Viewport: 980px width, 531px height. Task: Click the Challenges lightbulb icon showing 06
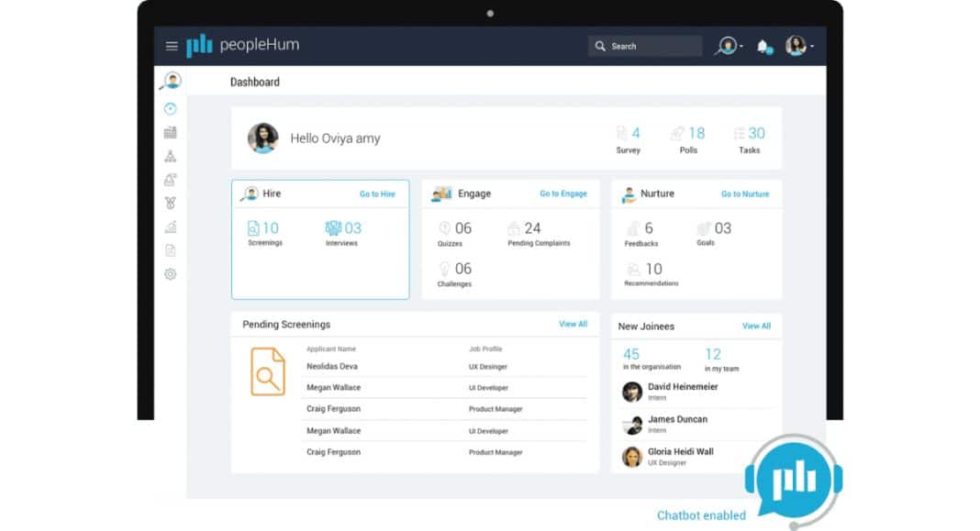tap(442, 269)
